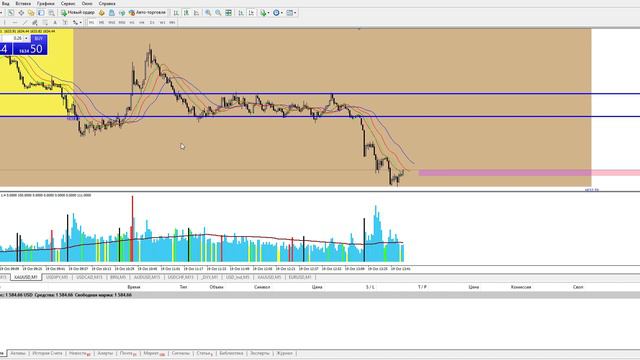Select the text label tool

point(65,22)
